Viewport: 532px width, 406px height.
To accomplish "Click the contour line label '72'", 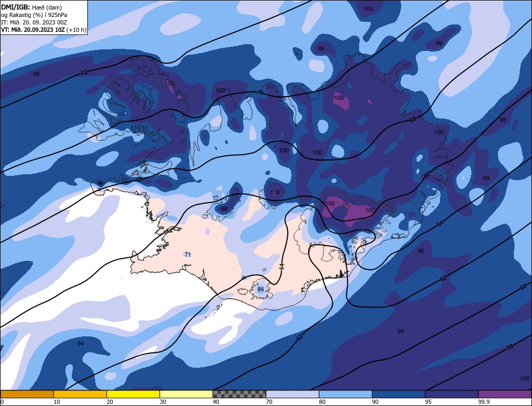I will click(x=85, y=72).
